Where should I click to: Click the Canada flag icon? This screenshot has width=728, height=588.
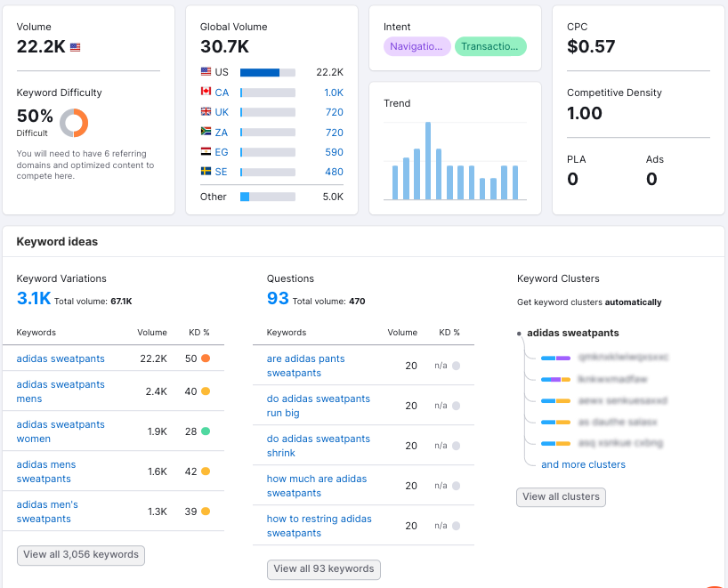coord(206,92)
